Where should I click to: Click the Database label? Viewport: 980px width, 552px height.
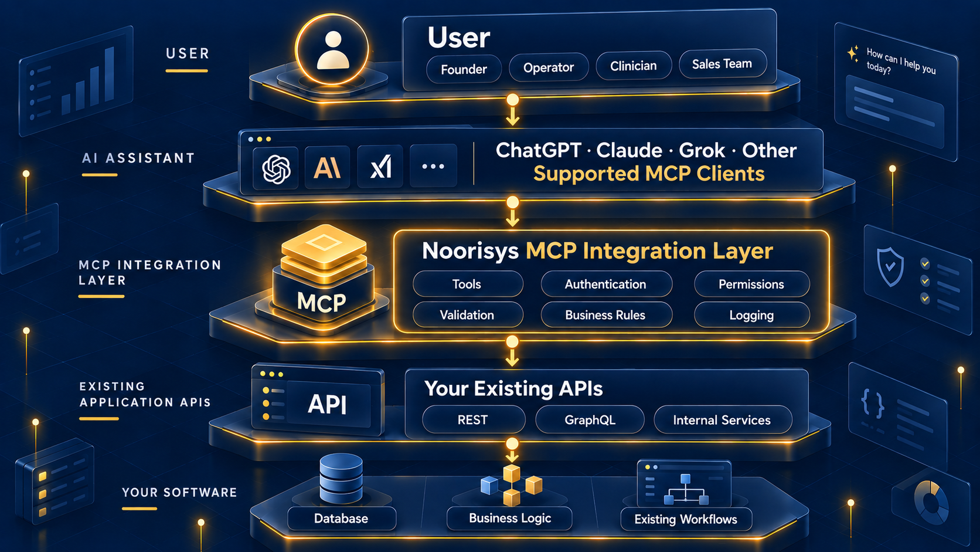[341, 519]
